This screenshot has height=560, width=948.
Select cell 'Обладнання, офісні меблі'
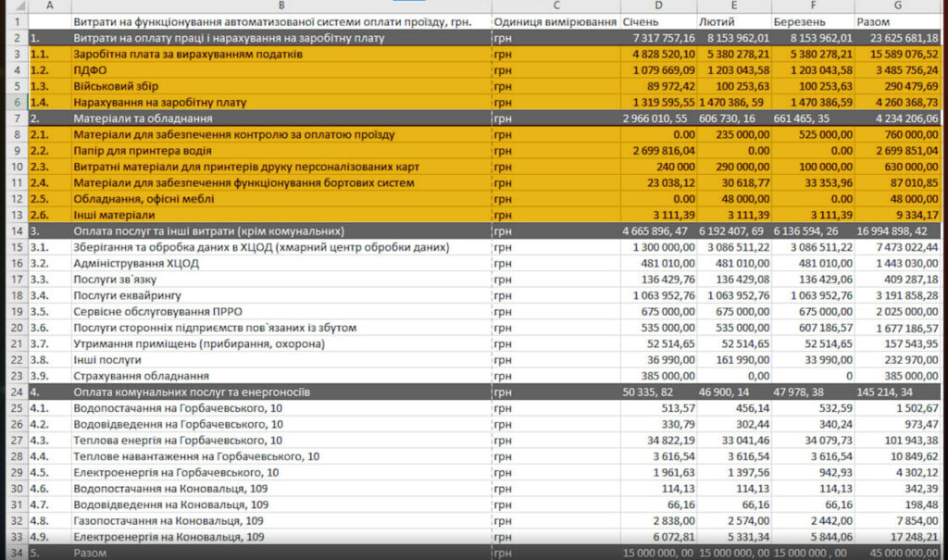click(x=281, y=199)
